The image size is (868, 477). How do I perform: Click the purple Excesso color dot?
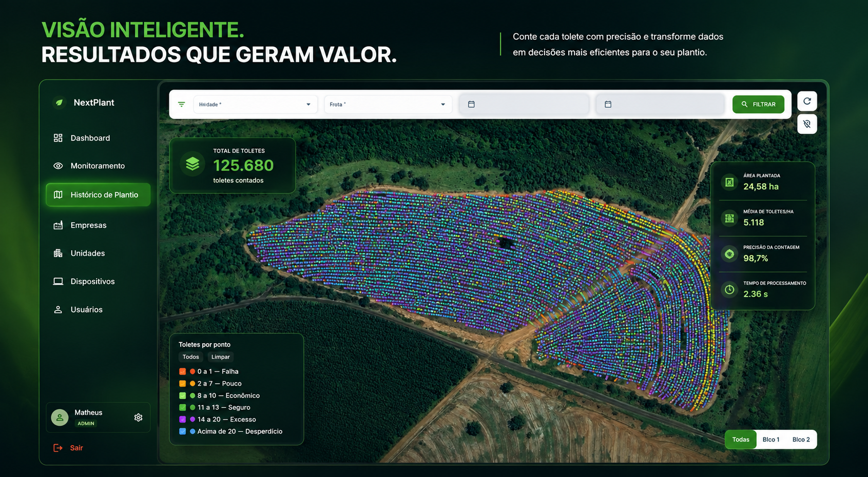coord(192,420)
